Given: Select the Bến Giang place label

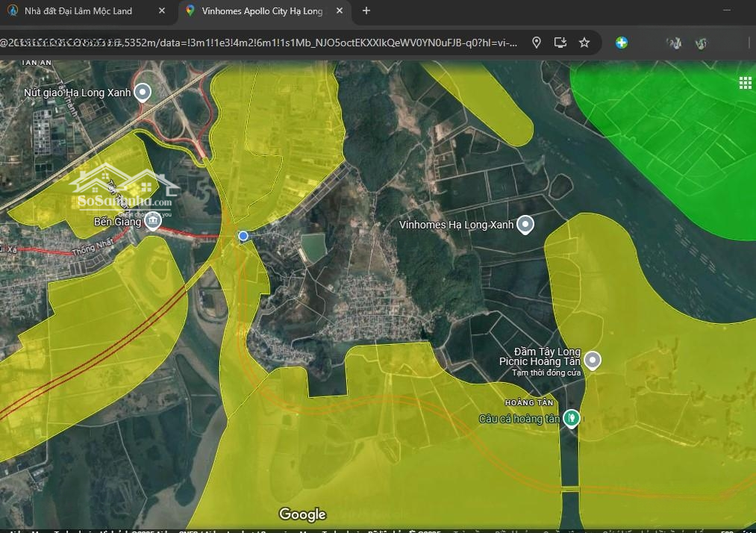Looking at the screenshot, I should (118, 222).
